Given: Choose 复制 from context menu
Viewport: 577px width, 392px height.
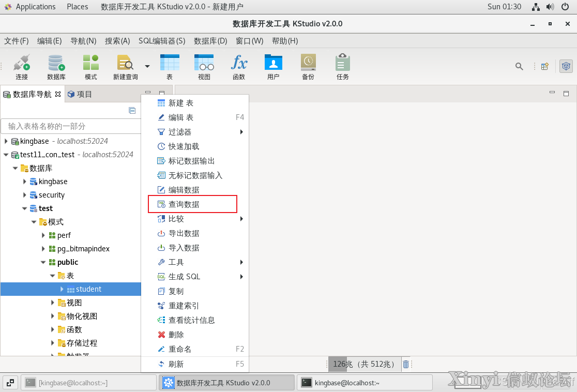Looking at the screenshot, I should (x=195, y=291).
